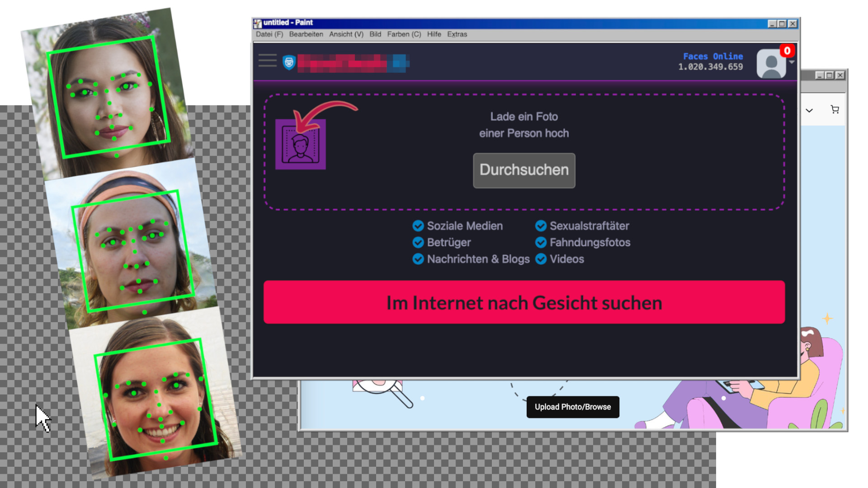Toggle the Sexualstraftäter checkmark
The image size is (868, 488).
pos(541,226)
